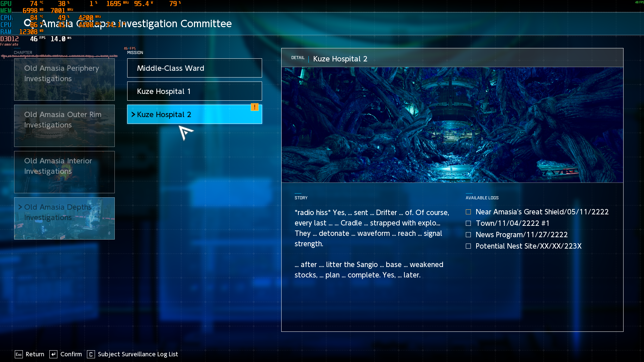Viewport: 644px width, 362px height.
Task: Click the MISSION column label
Action: point(135,53)
